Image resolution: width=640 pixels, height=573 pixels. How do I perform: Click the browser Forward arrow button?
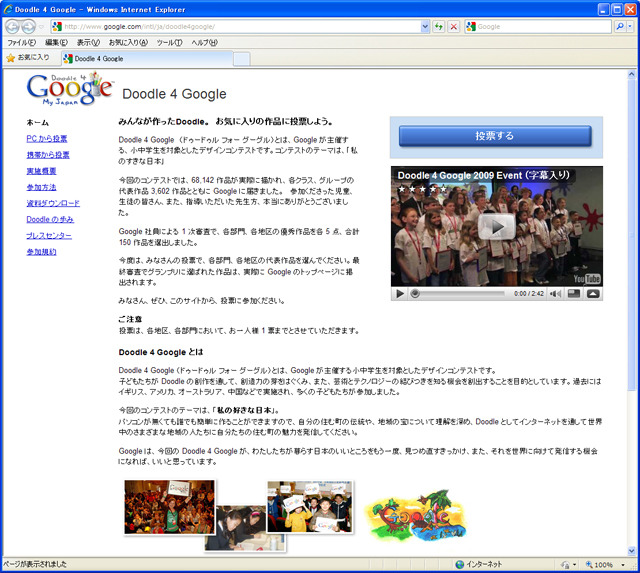click(x=28, y=27)
